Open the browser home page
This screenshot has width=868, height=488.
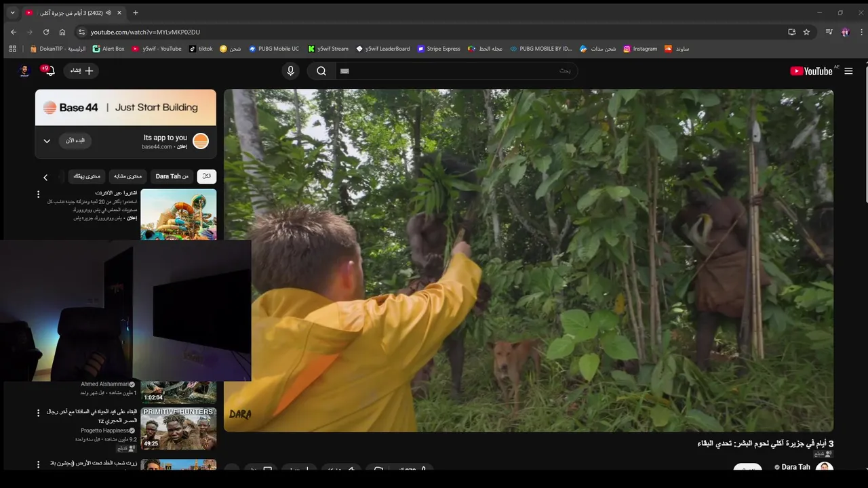62,32
